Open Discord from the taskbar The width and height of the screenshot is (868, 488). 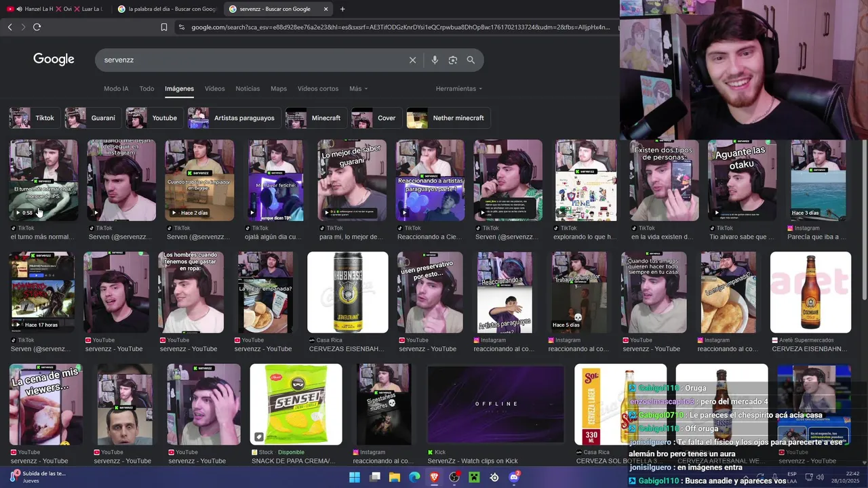tap(514, 477)
